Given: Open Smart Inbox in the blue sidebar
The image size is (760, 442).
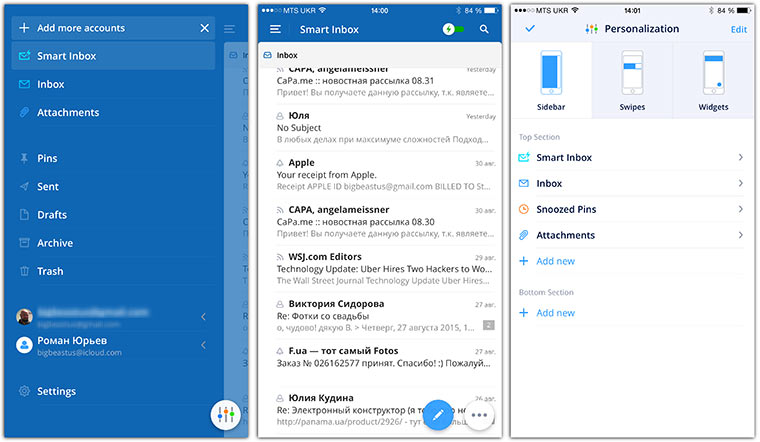Looking at the screenshot, I should click(x=113, y=56).
